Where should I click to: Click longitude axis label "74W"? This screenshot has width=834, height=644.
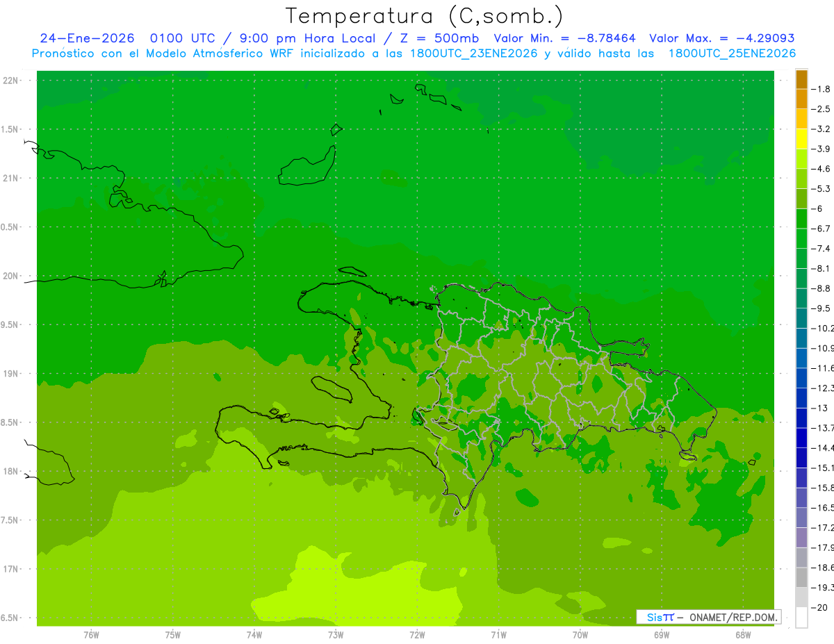click(254, 634)
